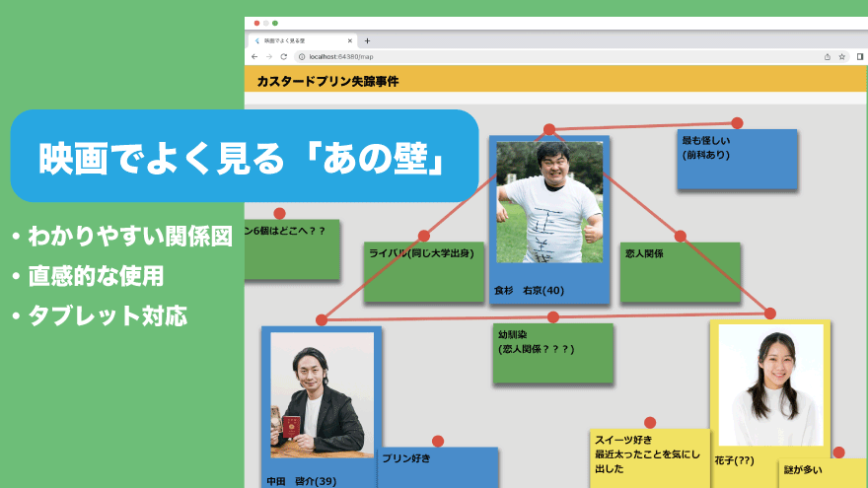The height and width of the screenshot is (488, 868).
Task: Click the pin on 恋人関係 note
Action: coord(681,237)
